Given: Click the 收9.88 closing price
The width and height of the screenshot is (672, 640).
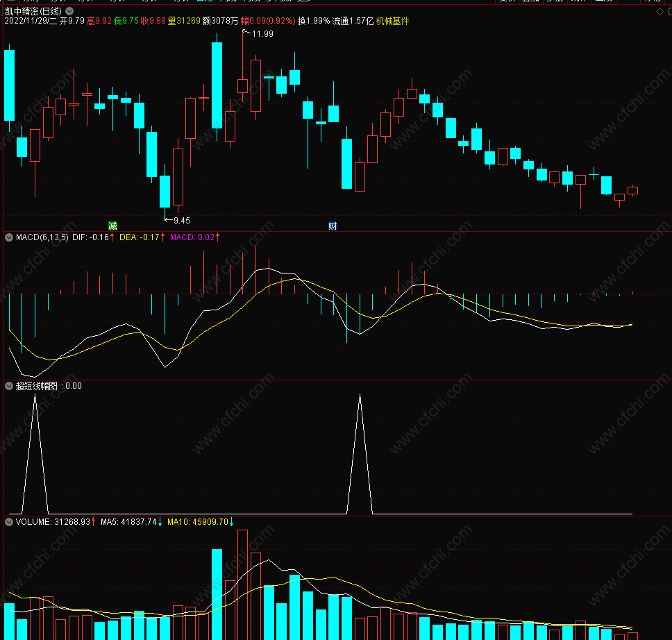Looking at the screenshot, I should (153, 21).
